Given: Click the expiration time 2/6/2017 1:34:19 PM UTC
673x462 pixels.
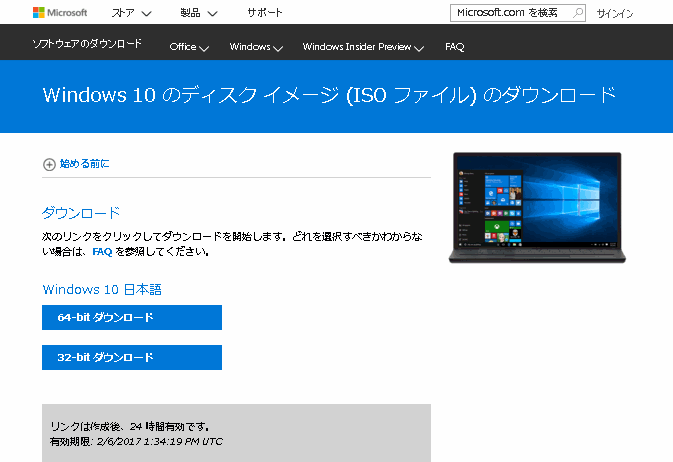Looking at the screenshot, I should point(160,441).
